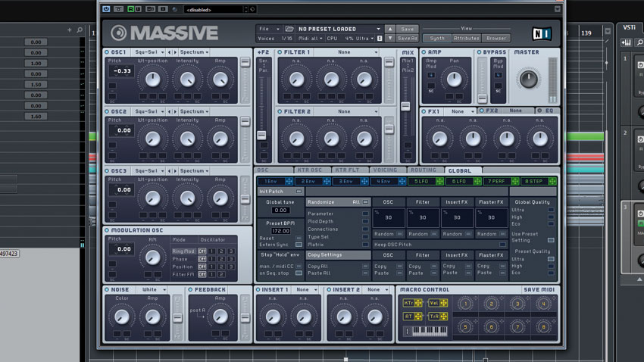Toggle Keep OSC Pitch checkbox
Screen dimensions: 644x362
(502, 245)
